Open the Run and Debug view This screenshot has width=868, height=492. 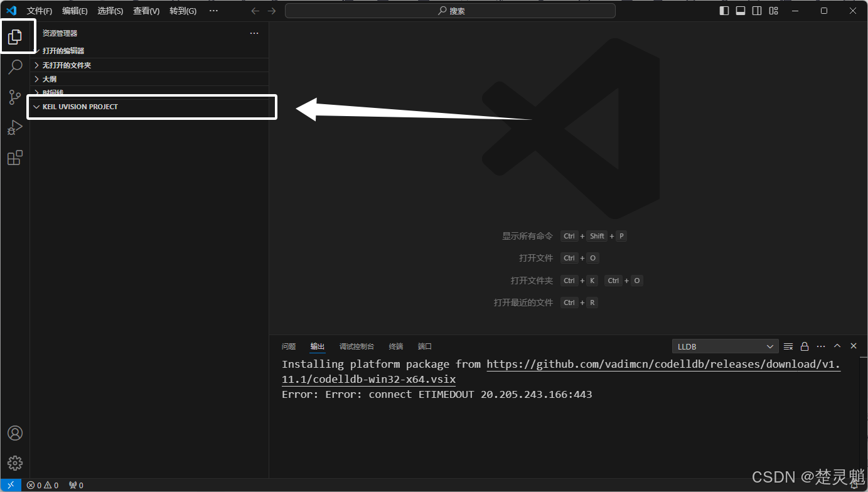(x=15, y=127)
